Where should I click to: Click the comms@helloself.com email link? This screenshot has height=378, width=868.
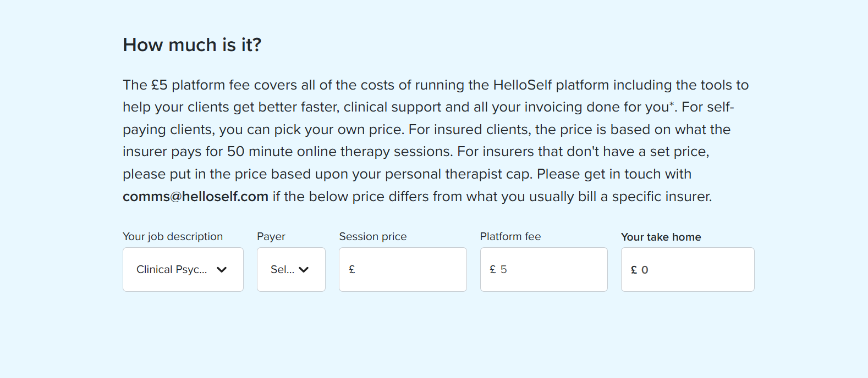coord(195,197)
